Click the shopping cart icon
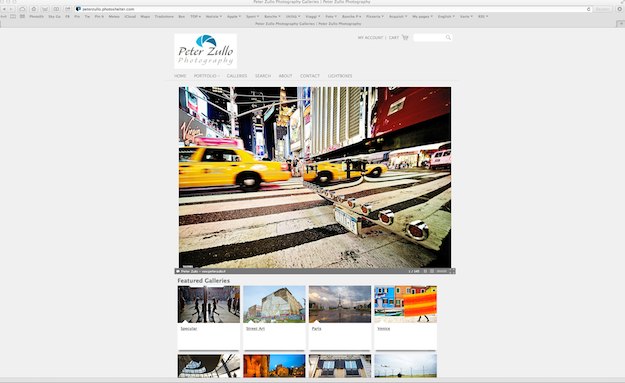 [405, 37]
